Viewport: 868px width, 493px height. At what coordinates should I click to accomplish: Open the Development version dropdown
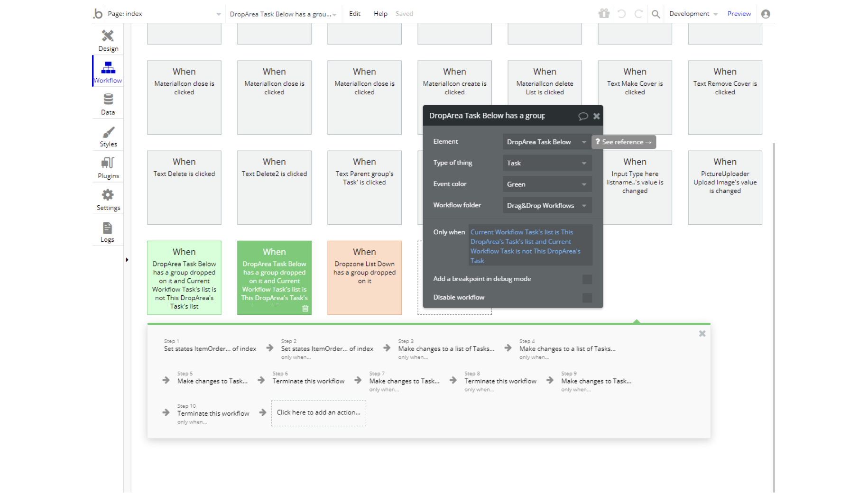pyautogui.click(x=693, y=14)
